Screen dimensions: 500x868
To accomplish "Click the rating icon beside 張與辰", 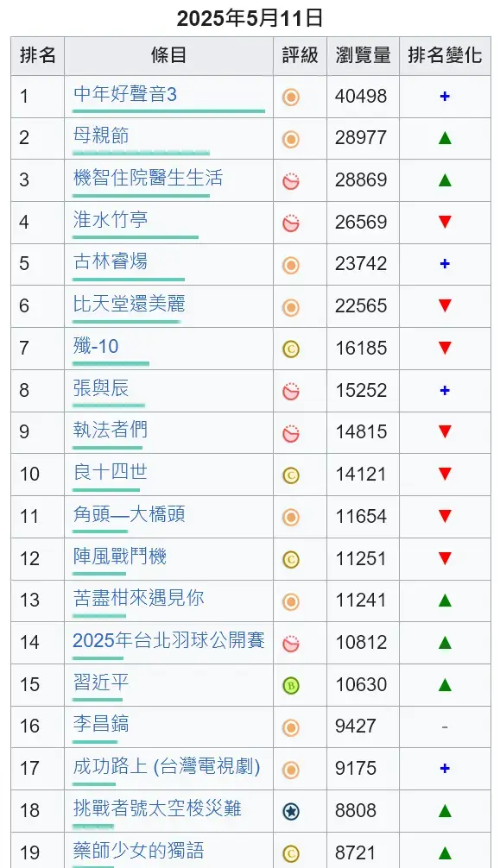I will click(291, 392).
